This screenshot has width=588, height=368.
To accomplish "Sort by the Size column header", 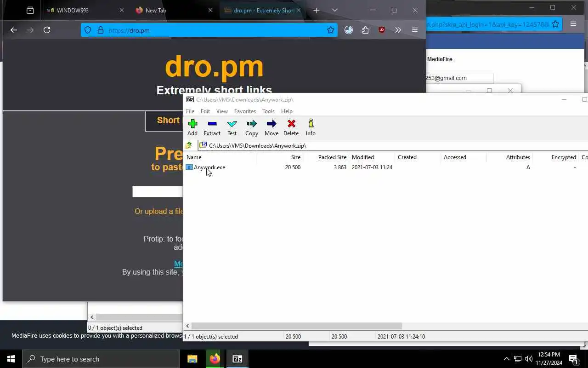I will (280, 157).
